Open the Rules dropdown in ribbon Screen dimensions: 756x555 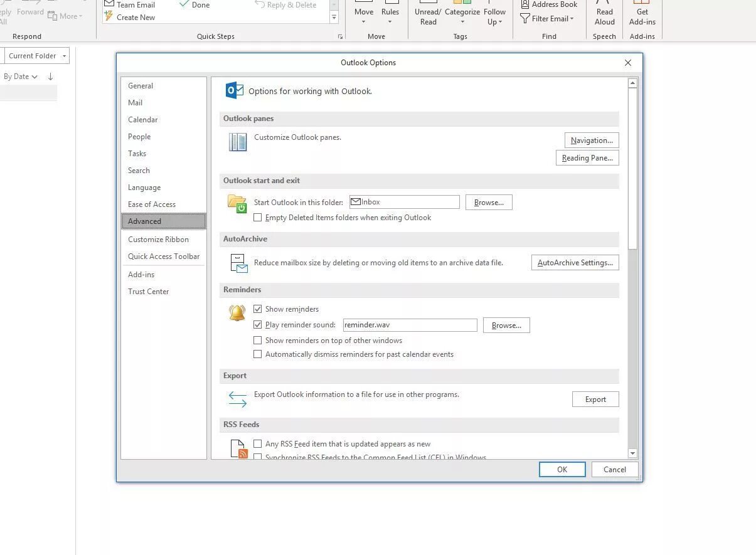click(390, 13)
